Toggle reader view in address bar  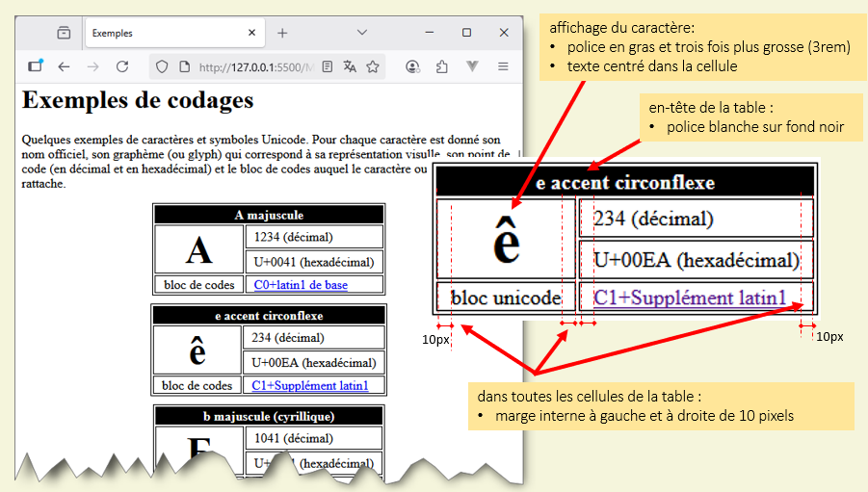coord(328,66)
